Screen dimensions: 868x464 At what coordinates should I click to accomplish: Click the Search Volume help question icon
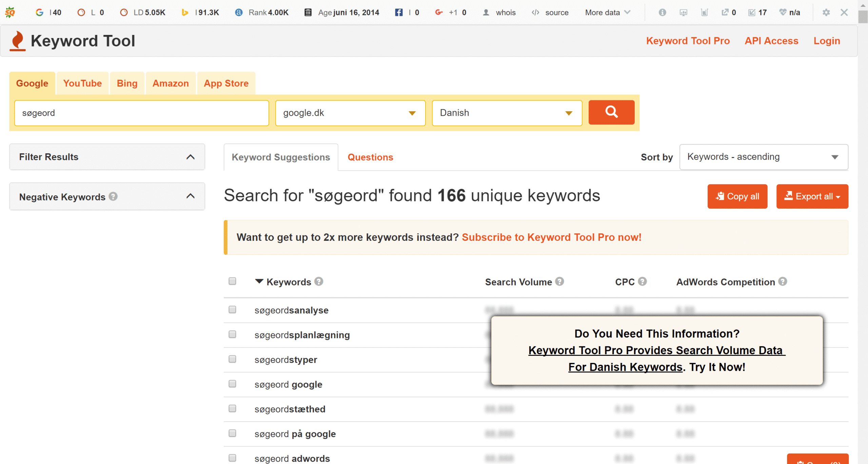[x=559, y=282]
